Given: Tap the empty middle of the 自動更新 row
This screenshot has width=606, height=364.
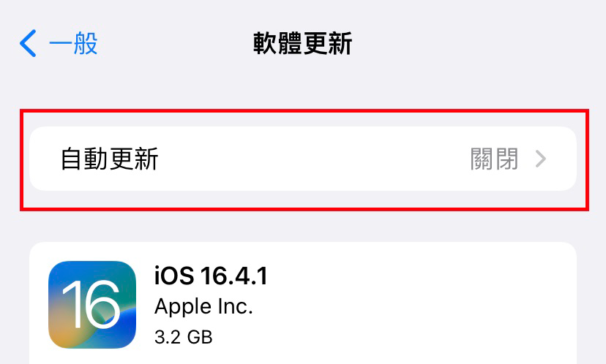Looking at the screenshot, I should pos(307,159).
